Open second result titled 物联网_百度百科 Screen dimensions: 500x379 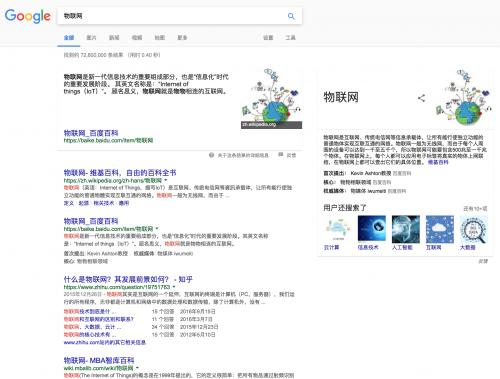[91, 221]
